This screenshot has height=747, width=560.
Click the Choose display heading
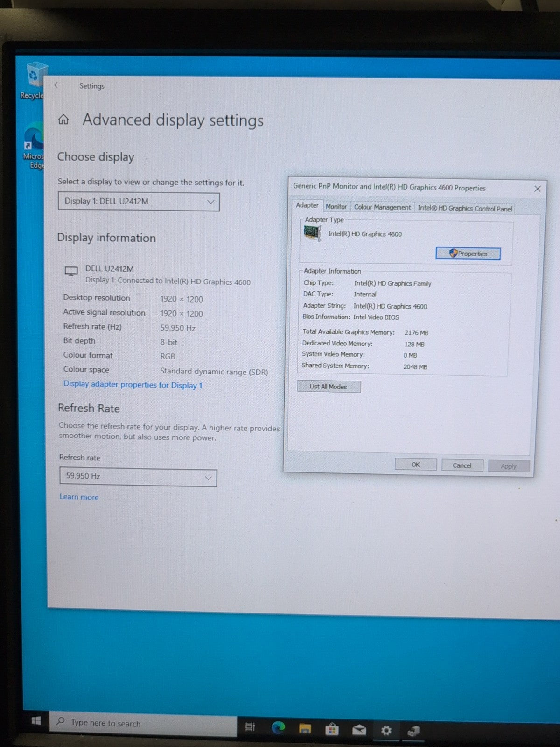pos(96,157)
